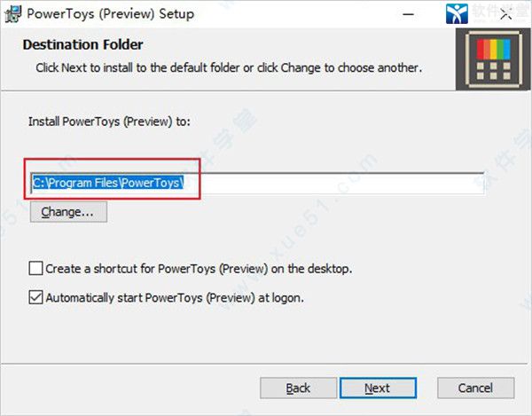This screenshot has width=532, height=416.
Task: Click the highlighted C:\Program Files\PowerToys\ path text
Action: coord(107,184)
